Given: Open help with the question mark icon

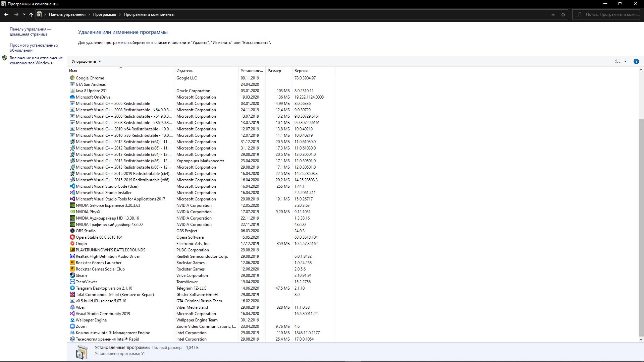Looking at the screenshot, I should (x=636, y=61).
